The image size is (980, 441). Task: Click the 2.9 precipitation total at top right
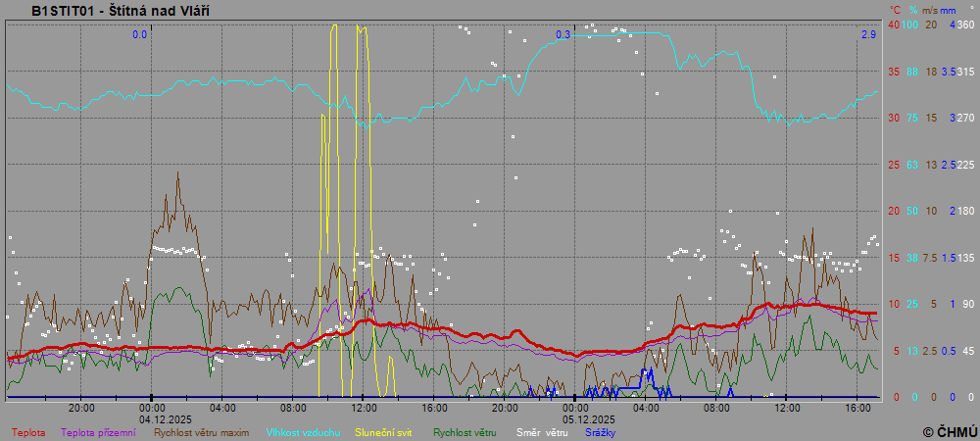[x=868, y=35]
